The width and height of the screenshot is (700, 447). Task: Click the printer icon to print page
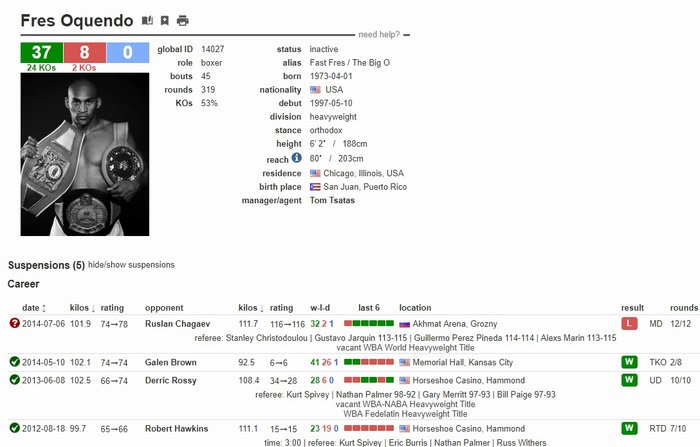pyautogui.click(x=182, y=20)
